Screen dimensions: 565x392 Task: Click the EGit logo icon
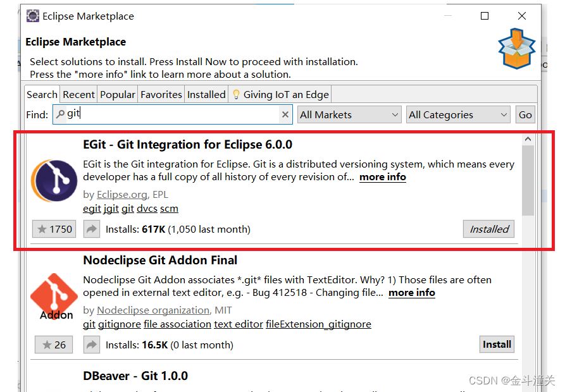[x=54, y=181]
